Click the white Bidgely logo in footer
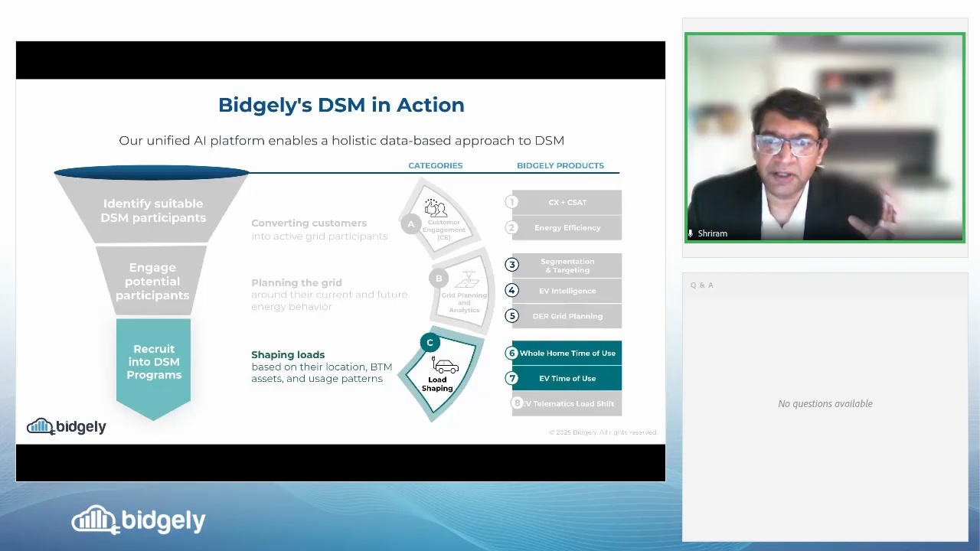The height and width of the screenshot is (551, 980). [x=139, y=520]
